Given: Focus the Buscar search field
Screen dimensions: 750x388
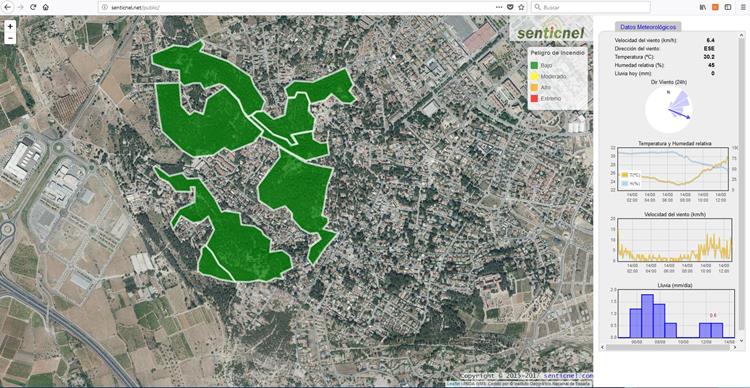Looking at the screenshot, I should tap(591, 7).
